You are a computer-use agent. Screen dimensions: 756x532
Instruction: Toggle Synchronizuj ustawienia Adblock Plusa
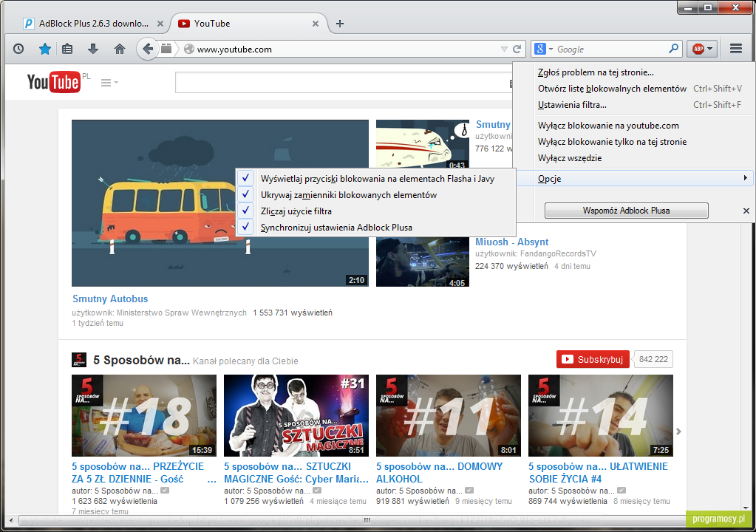(375, 228)
